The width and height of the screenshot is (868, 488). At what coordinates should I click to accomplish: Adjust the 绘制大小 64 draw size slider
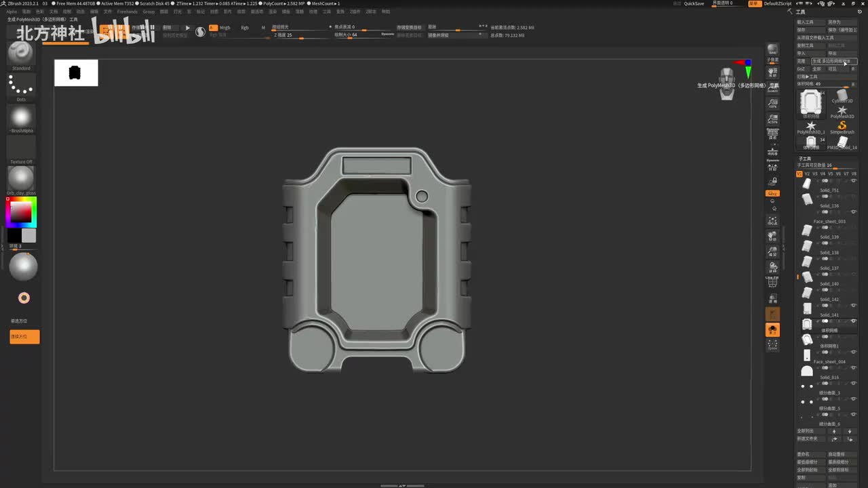click(x=363, y=35)
